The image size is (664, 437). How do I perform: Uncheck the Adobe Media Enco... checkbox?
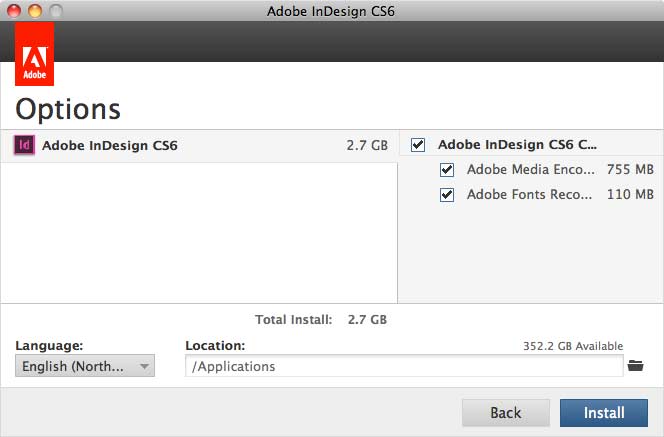tap(447, 170)
